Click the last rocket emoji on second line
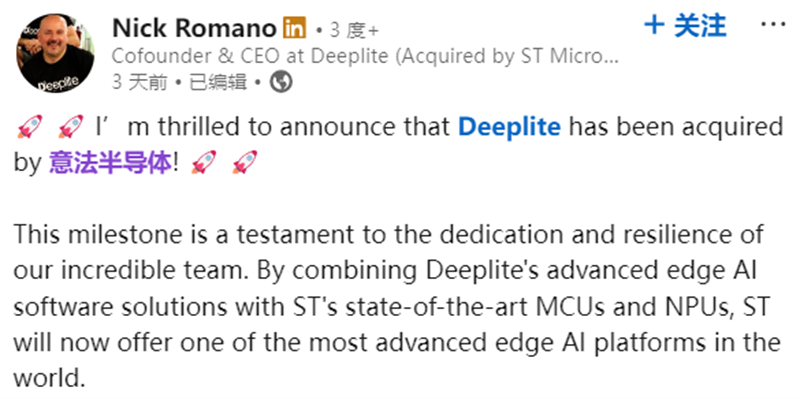Image resolution: width=800 pixels, height=399 pixels. coord(244,162)
